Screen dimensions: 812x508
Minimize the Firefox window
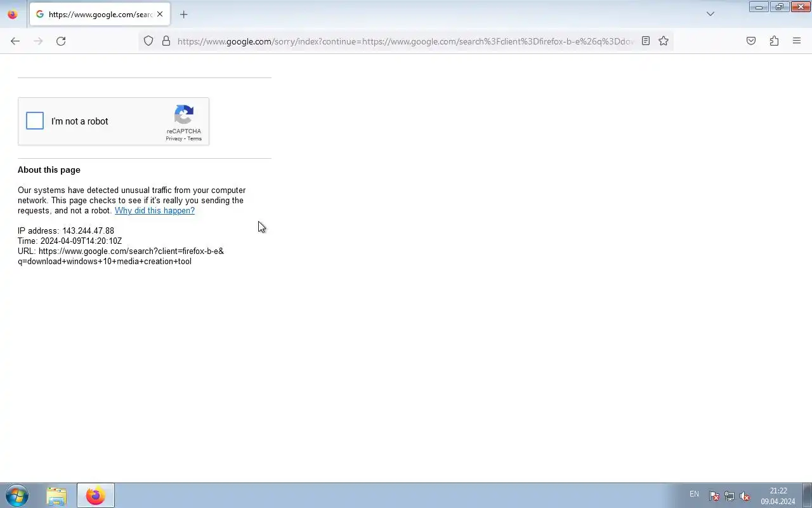point(759,7)
